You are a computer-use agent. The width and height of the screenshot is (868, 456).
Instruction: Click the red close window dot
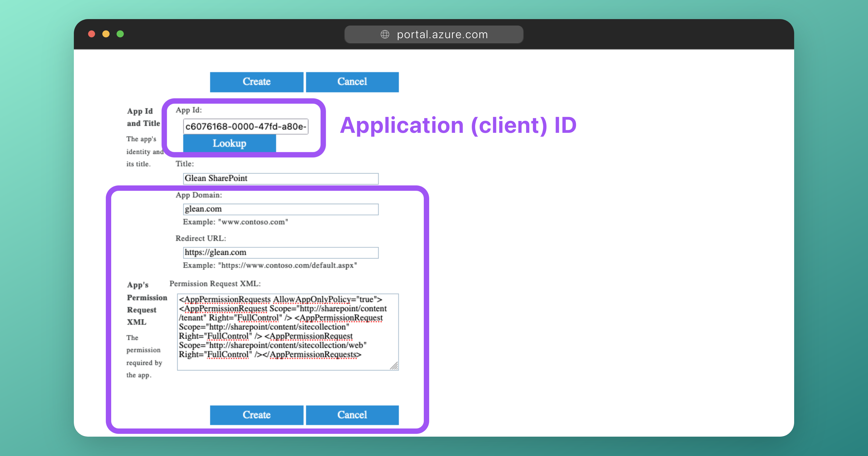click(91, 34)
